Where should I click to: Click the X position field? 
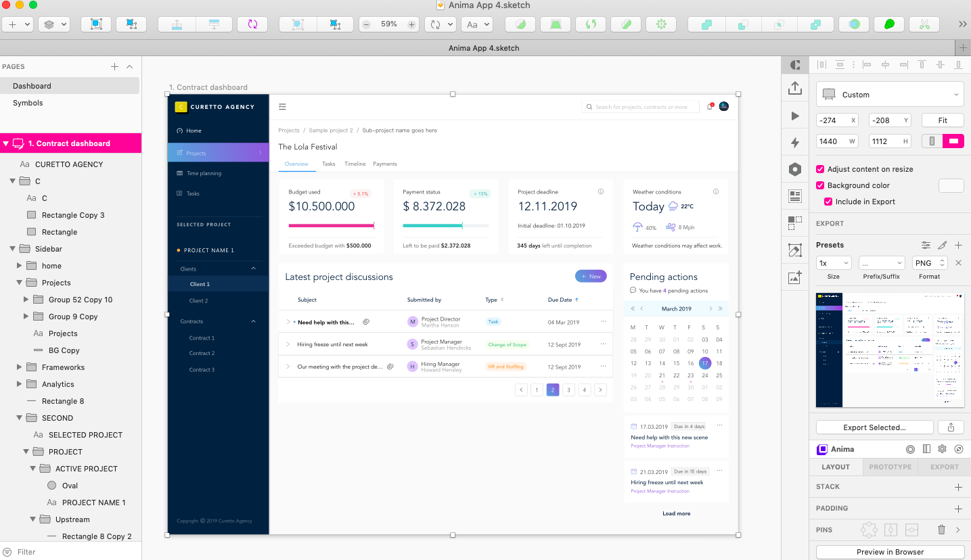coord(837,120)
